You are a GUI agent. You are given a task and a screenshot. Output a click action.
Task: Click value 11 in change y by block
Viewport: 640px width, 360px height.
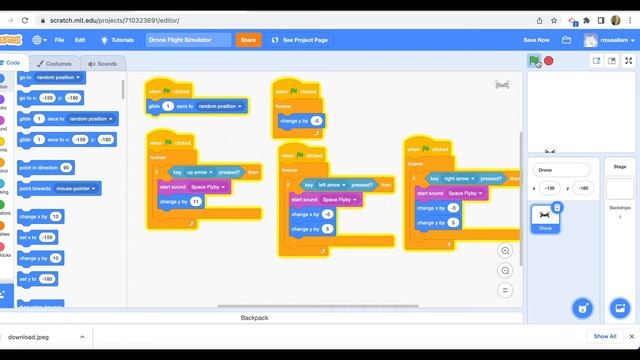[196, 202]
